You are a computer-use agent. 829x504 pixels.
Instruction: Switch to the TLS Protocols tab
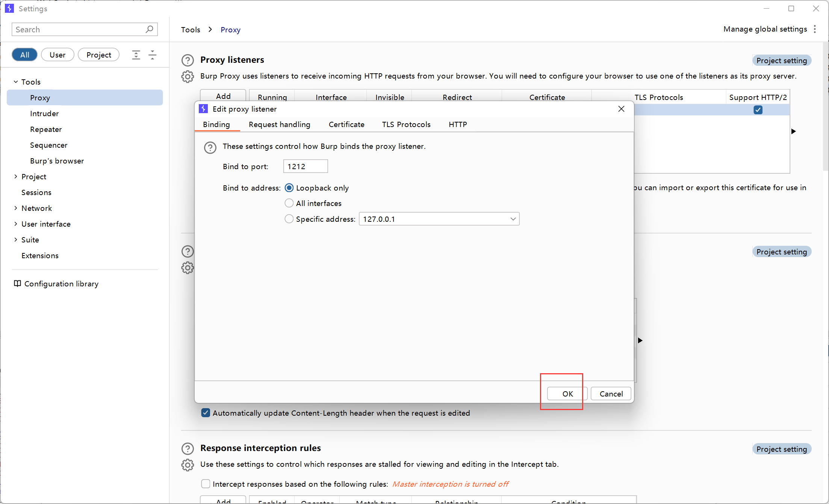(406, 124)
